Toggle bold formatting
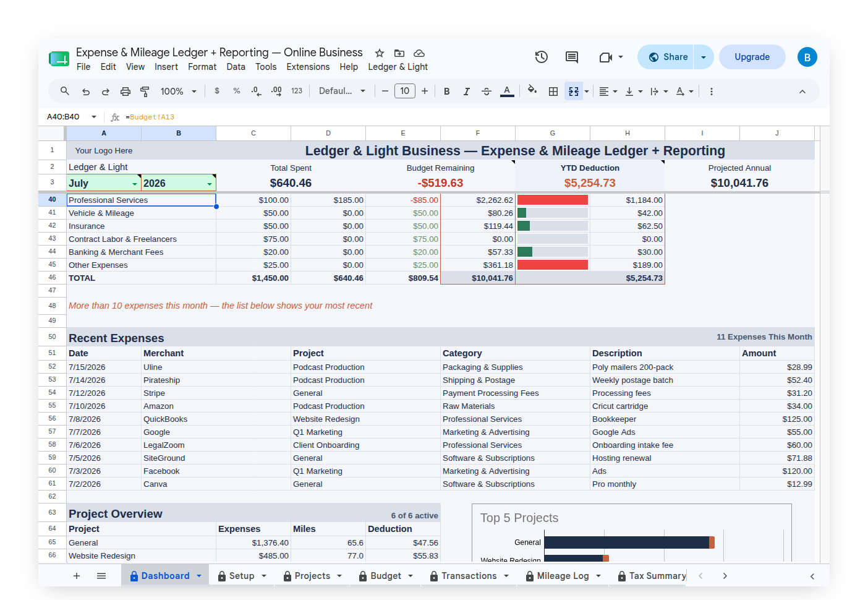Viewport: 868px width, 600px height. [x=447, y=92]
